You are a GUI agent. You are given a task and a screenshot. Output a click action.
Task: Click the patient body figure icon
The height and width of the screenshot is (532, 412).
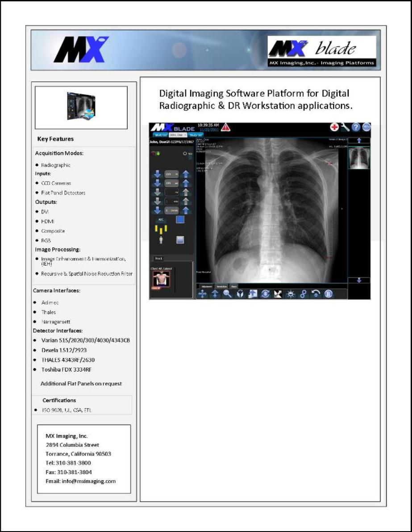(161, 240)
